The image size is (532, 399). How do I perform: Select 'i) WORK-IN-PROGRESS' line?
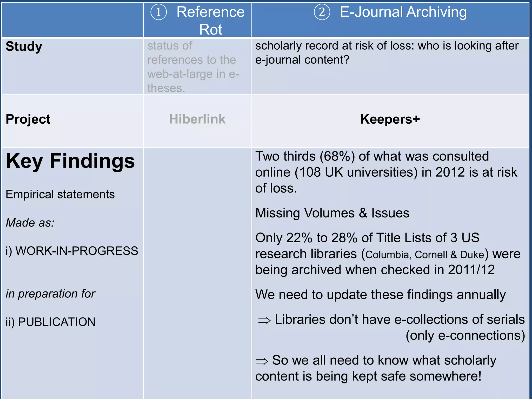tap(72, 251)
